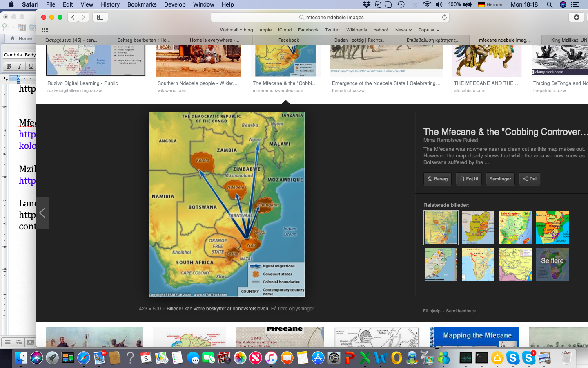This screenshot has height=368, width=588.
Task: Open System Preferences from the Dock
Action: [334, 358]
